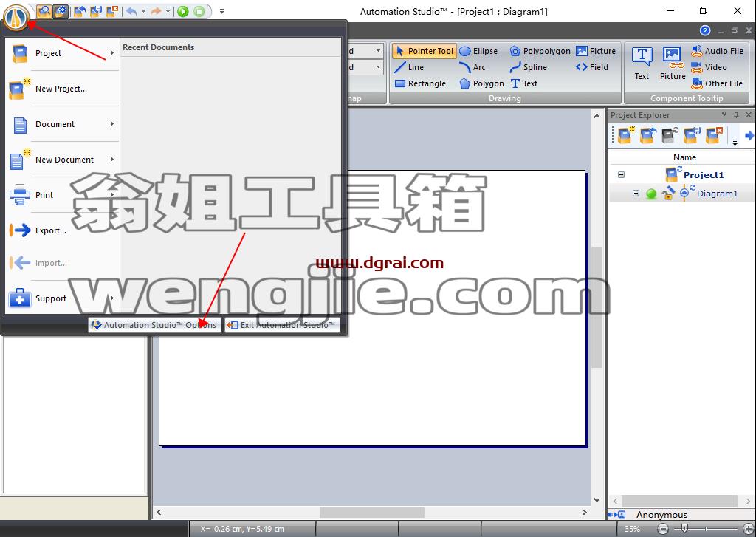Select the Polypolygon drawing tool
The height and width of the screenshot is (537, 756).
point(540,51)
